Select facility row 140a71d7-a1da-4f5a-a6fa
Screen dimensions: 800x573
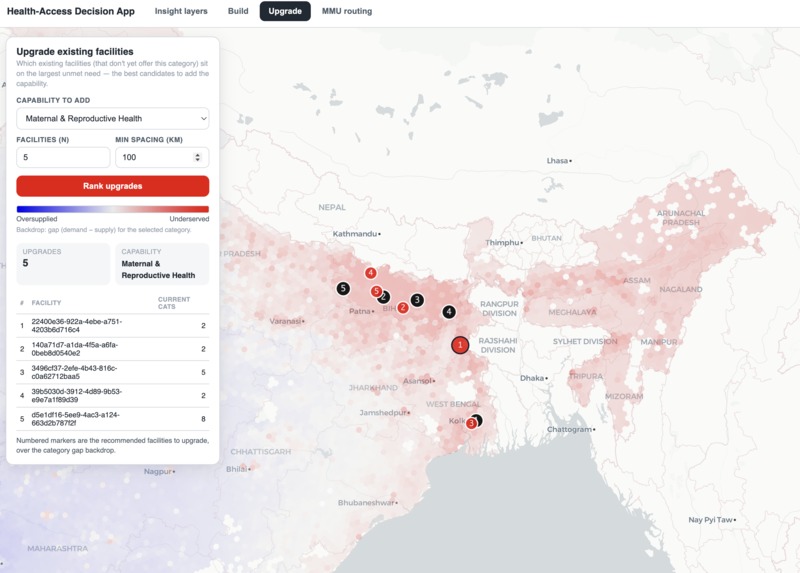coord(113,349)
